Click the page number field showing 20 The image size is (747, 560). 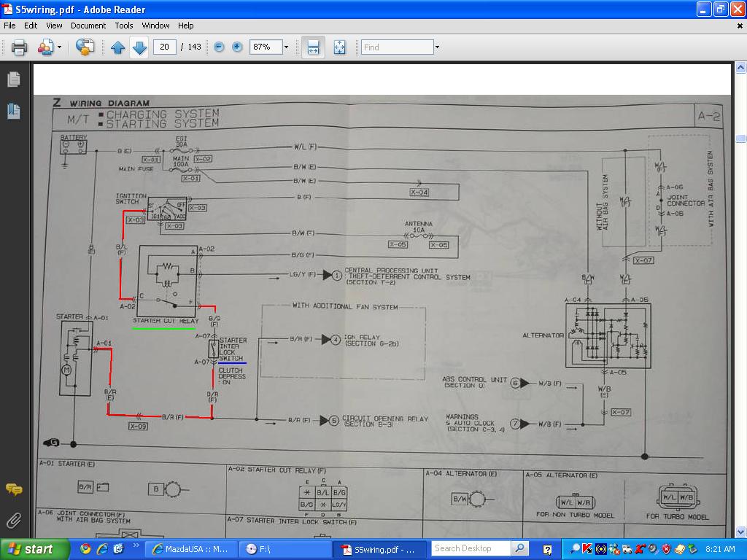(x=164, y=47)
